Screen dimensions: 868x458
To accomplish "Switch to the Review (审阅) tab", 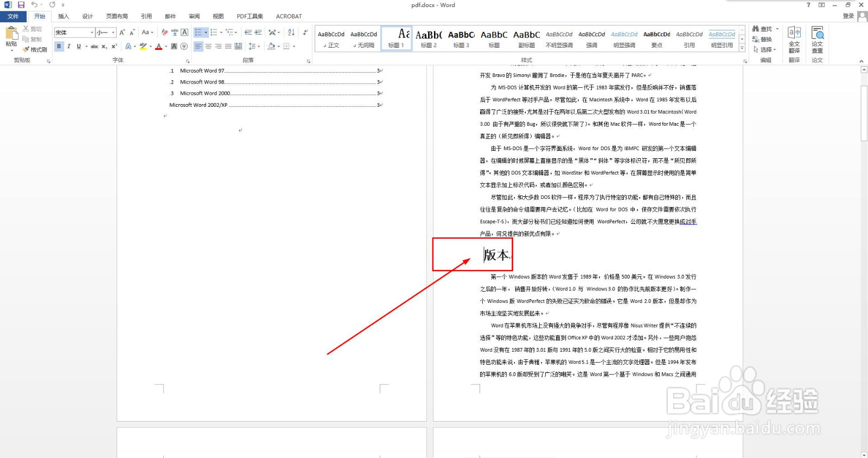I will click(194, 16).
